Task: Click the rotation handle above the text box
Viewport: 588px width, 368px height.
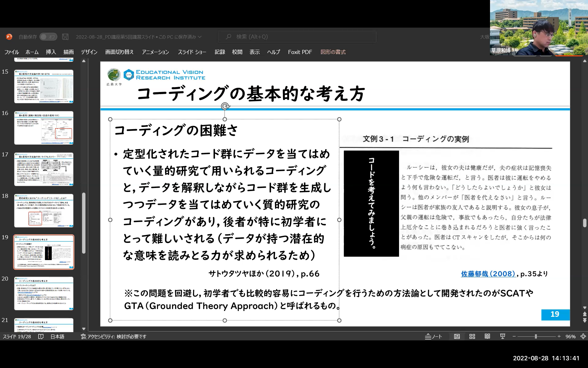Action: tap(225, 106)
